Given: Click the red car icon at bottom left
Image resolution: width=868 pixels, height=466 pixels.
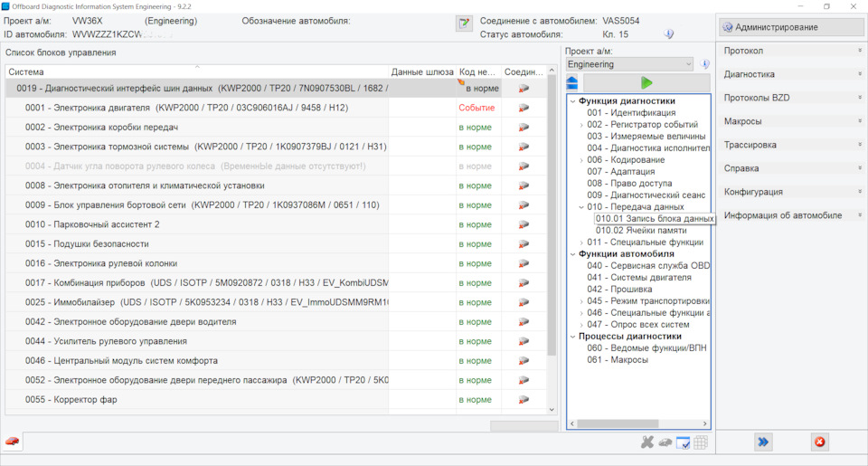Looking at the screenshot, I should pyautogui.click(x=12, y=442).
